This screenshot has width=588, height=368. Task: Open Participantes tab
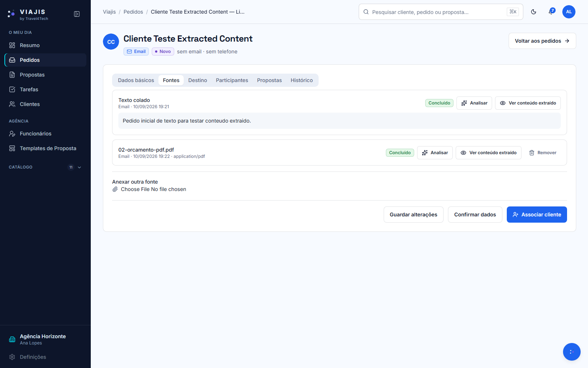[x=232, y=80]
